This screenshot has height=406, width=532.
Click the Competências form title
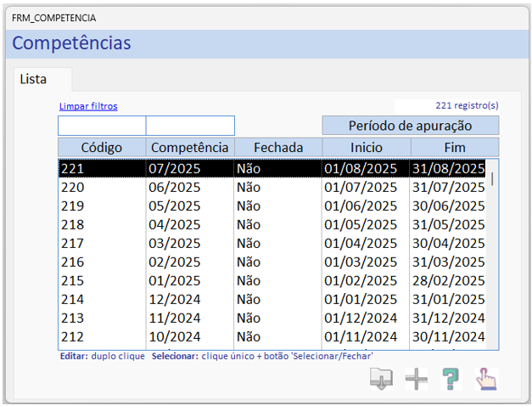(71, 43)
